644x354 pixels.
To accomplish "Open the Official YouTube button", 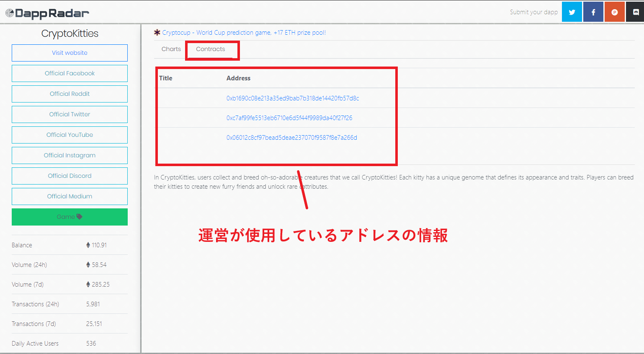I will click(70, 135).
